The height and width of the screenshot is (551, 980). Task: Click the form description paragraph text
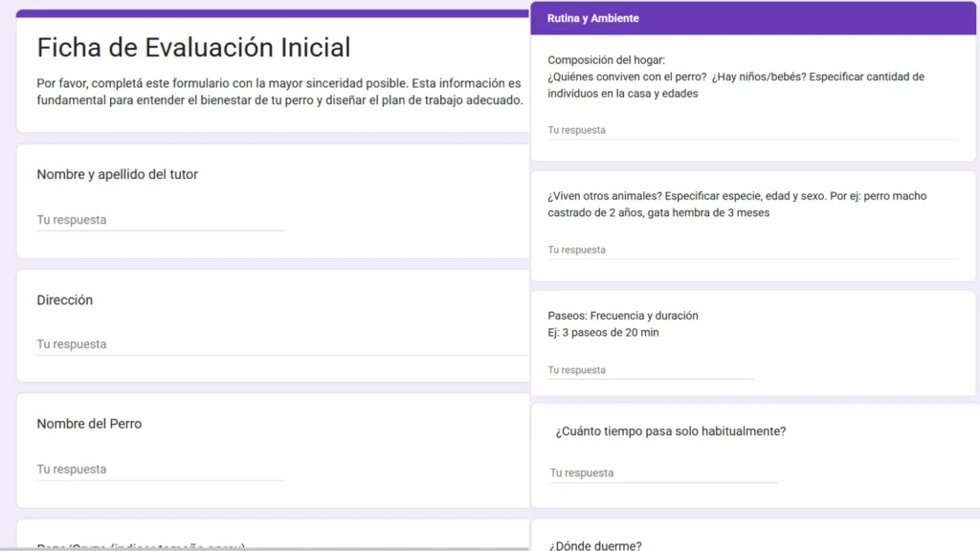278,92
